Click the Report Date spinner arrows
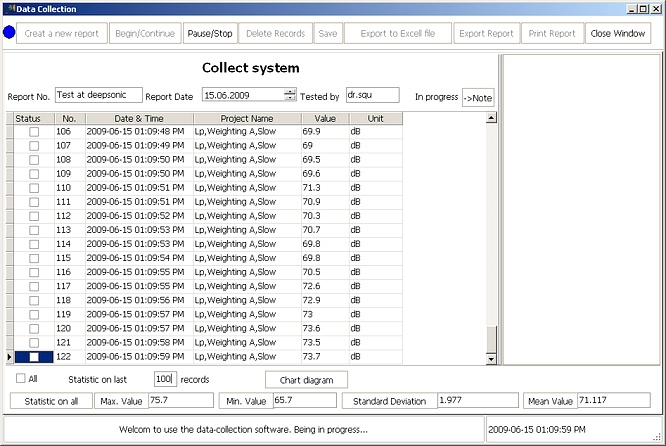 [x=290, y=96]
